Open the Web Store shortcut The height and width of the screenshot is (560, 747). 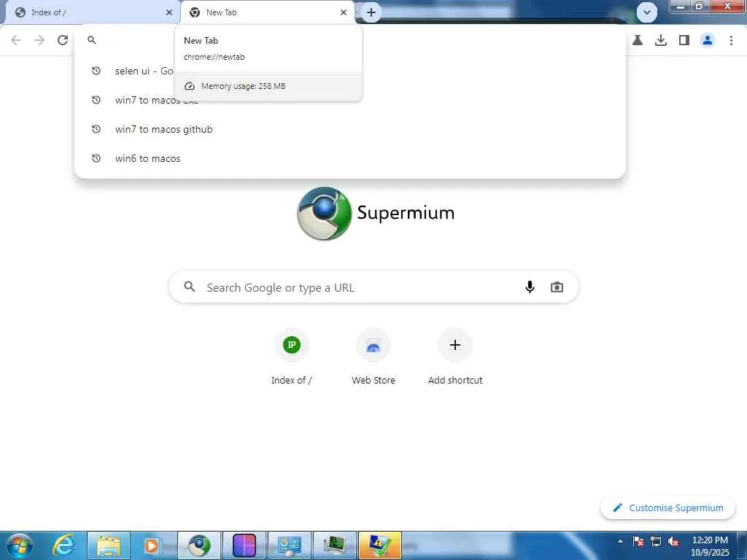tap(373, 357)
